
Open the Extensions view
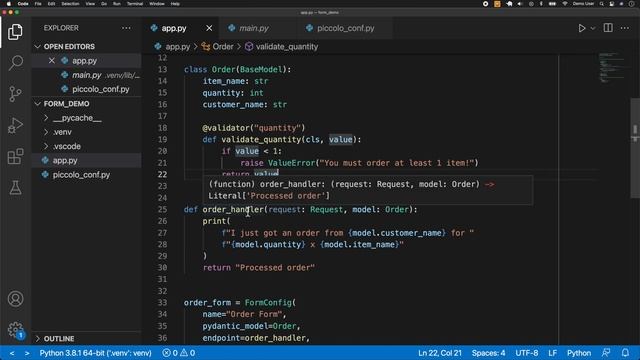pyautogui.click(x=15, y=156)
